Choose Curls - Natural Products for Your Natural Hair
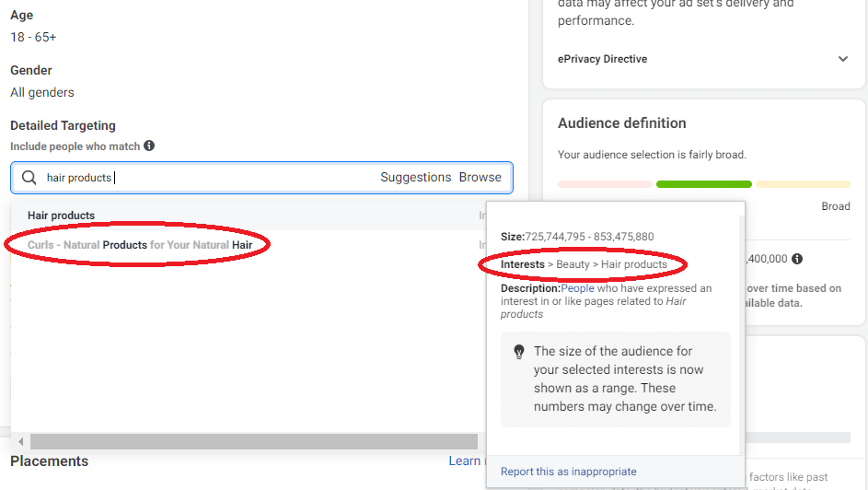The width and height of the screenshot is (868, 490). (x=140, y=245)
